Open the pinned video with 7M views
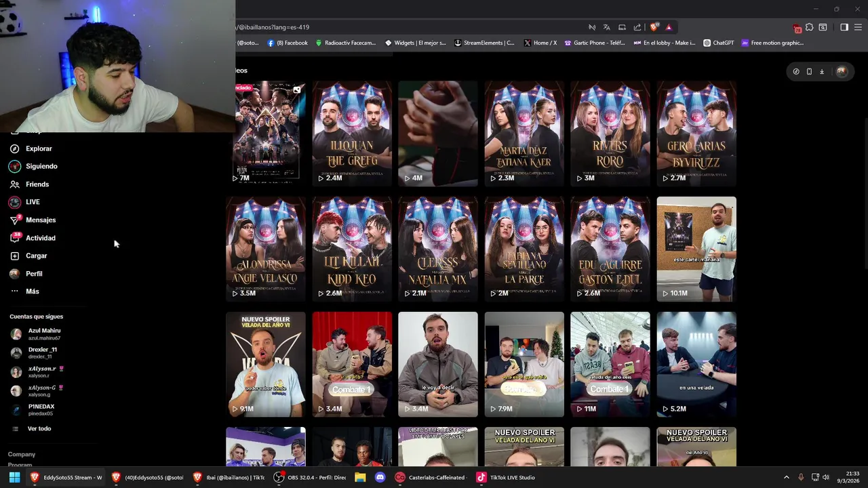The image size is (868, 488). point(269,134)
